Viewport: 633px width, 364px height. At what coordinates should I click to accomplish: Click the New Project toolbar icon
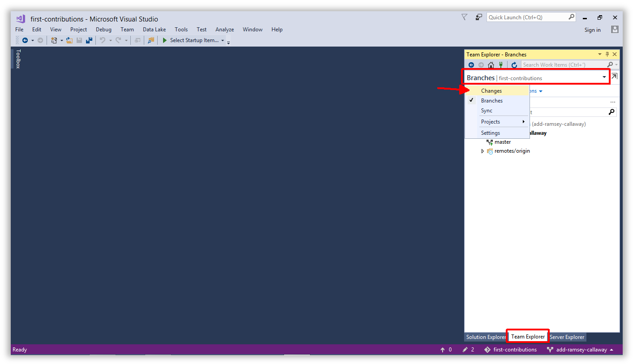[x=54, y=40]
